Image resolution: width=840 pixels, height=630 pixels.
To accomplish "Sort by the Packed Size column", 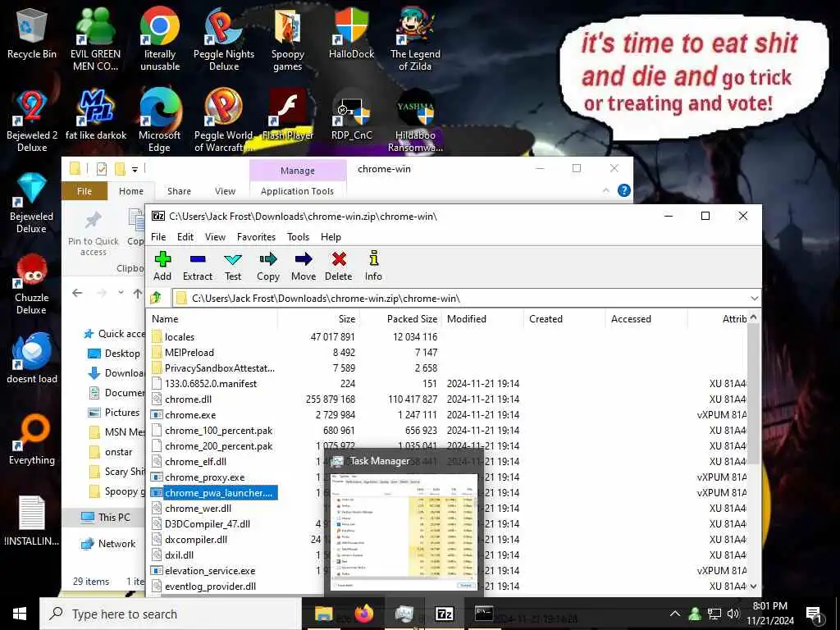I will click(x=400, y=319).
